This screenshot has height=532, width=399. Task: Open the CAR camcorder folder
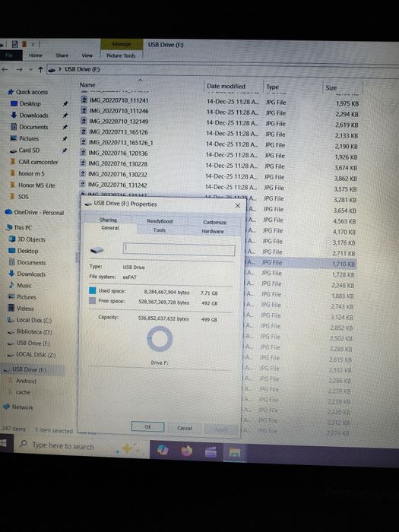click(34, 162)
